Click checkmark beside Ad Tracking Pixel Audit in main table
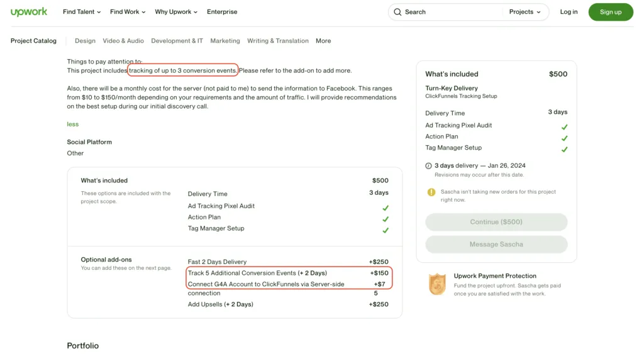 [386, 208]
